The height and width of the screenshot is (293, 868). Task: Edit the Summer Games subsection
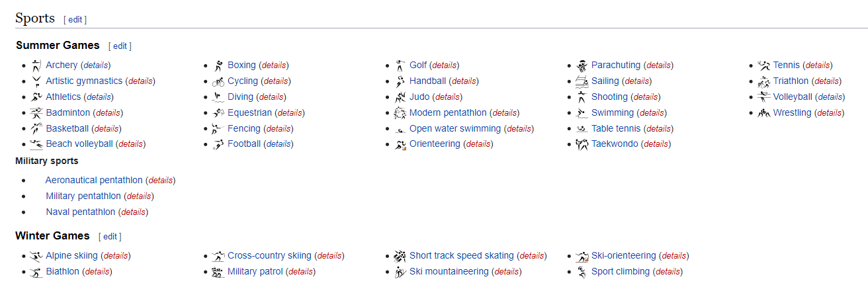(x=120, y=46)
